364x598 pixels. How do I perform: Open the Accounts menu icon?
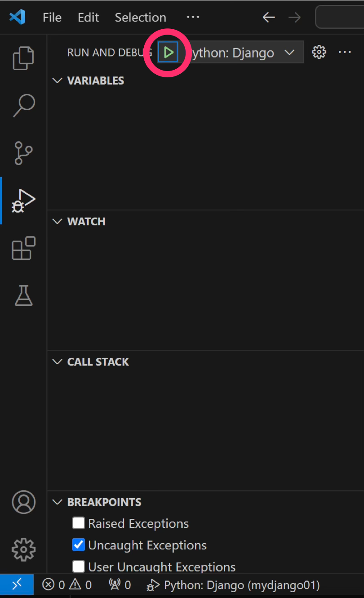[23, 502]
